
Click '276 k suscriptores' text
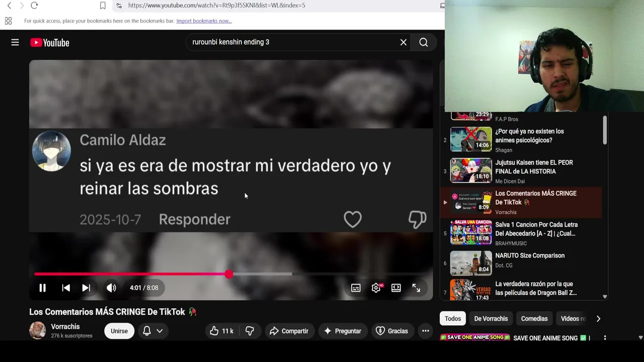71,336
